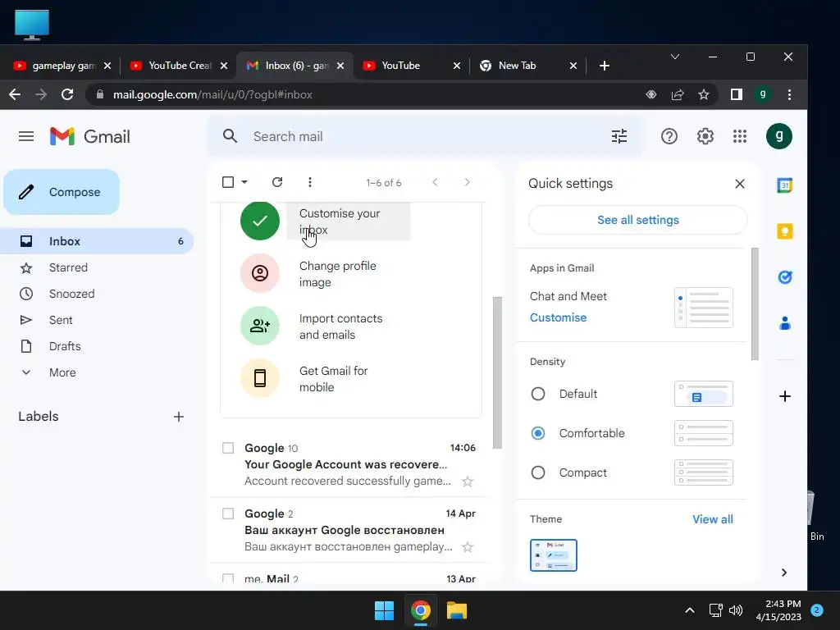Select the Google 14 Apr email checkbox

[x=228, y=514]
